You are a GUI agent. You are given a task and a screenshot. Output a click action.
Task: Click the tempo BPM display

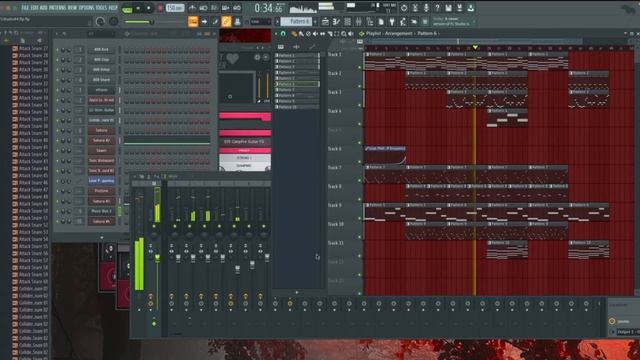(x=175, y=8)
